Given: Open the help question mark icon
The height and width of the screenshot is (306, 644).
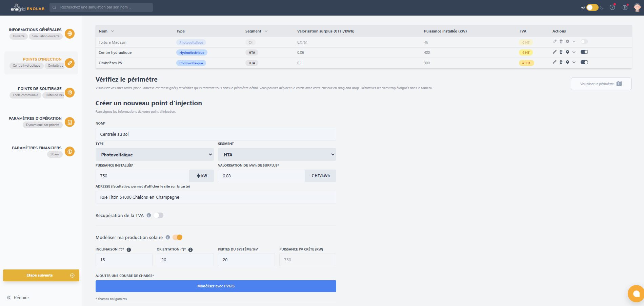Looking at the screenshot, I should point(612,7).
